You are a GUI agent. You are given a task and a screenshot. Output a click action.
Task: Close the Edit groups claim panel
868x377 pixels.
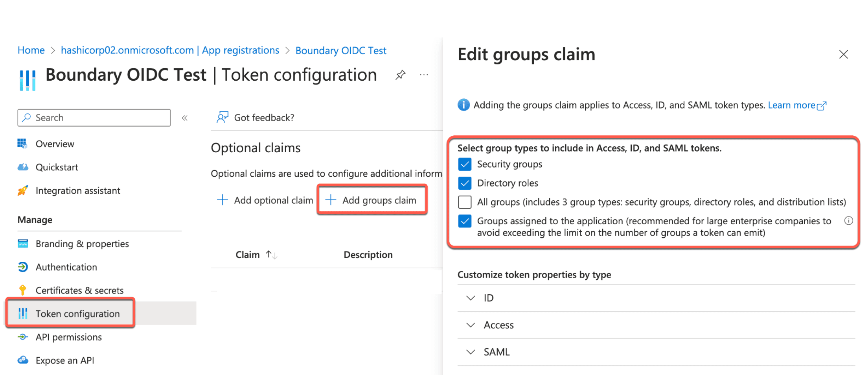tap(843, 54)
